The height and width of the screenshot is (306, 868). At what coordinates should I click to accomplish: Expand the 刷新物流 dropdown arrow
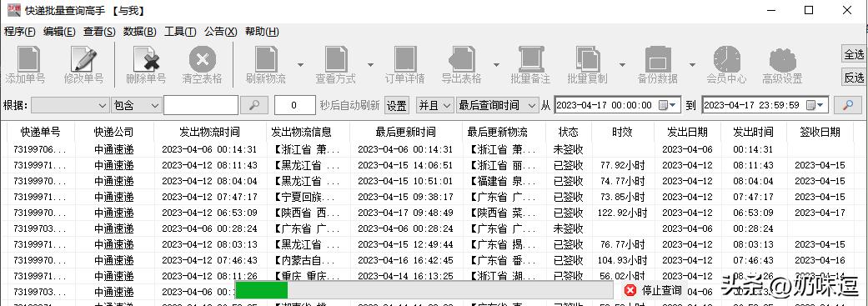(x=300, y=65)
